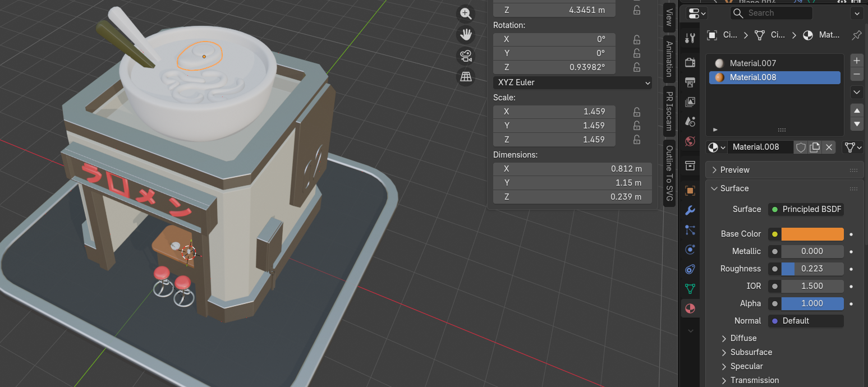Click the orange Base Color swatch
The width and height of the screenshot is (868, 387).
click(x=812, y=234)
